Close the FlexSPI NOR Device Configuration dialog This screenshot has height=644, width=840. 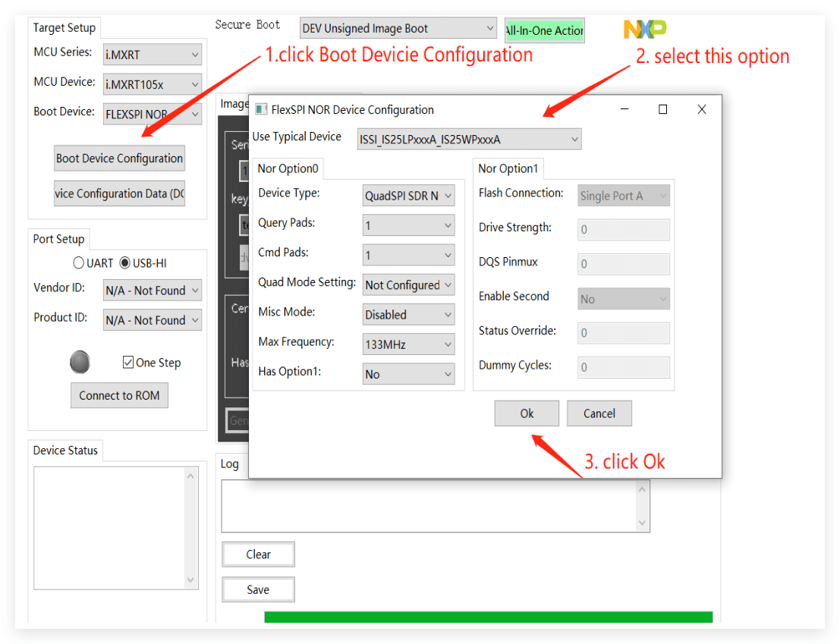[x=702, y=109]
